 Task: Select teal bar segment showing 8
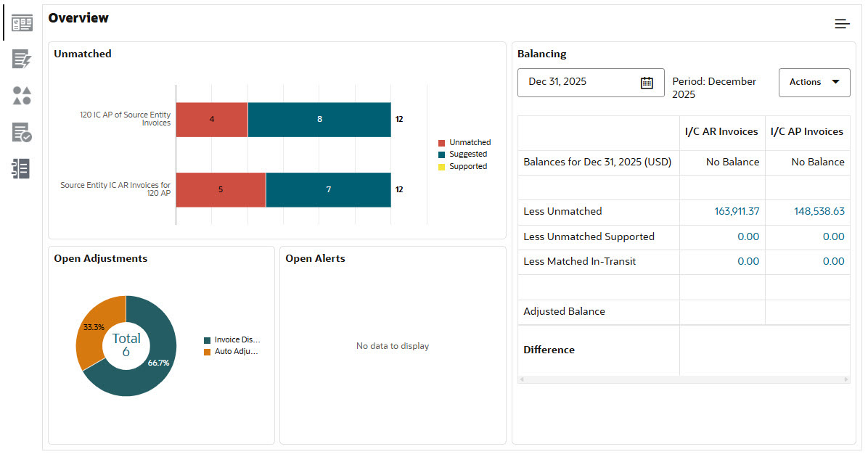tap(319, 120)
